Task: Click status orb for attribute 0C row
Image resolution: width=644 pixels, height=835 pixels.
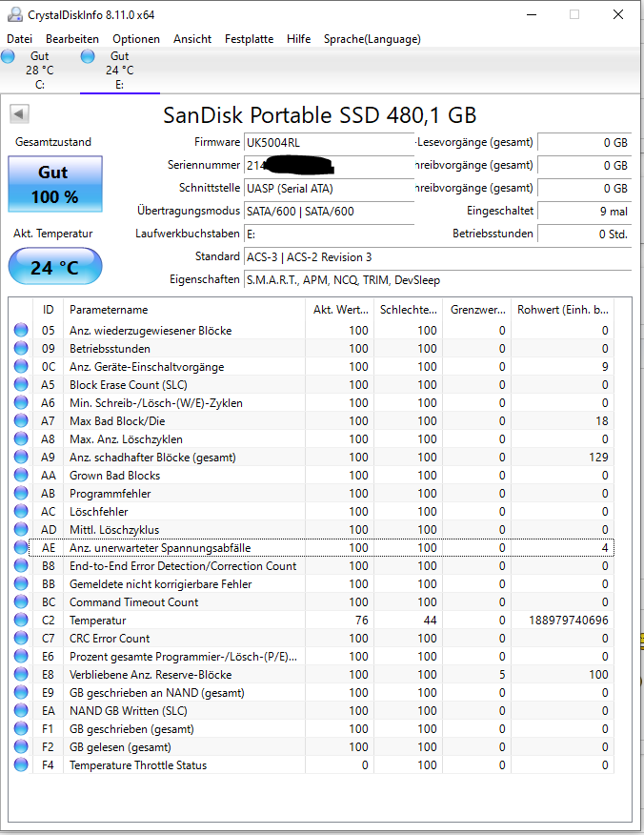Action: [21, 366]
